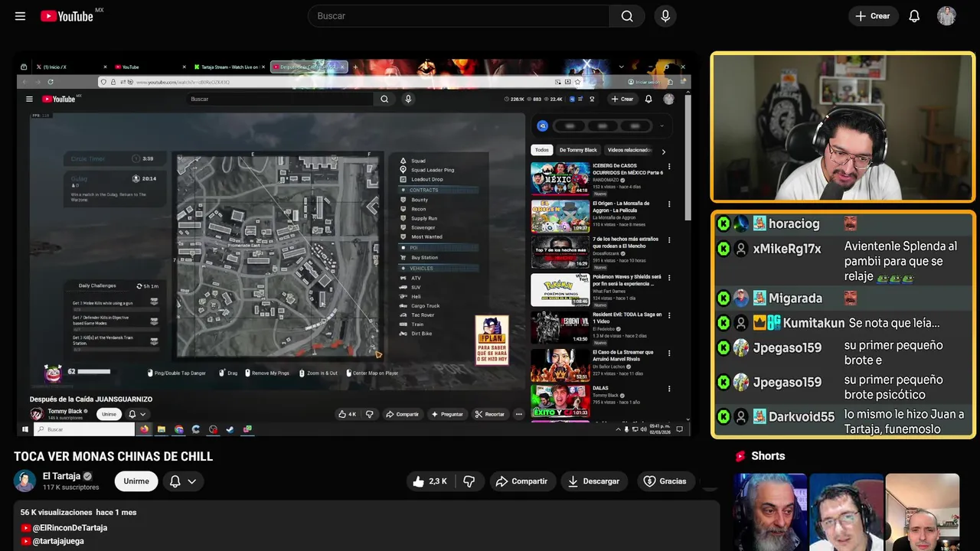This screenshot has height=551, width=980.
Task: Click the white Unirme button next to El Tartaja
Action: (x=136, y=481)
